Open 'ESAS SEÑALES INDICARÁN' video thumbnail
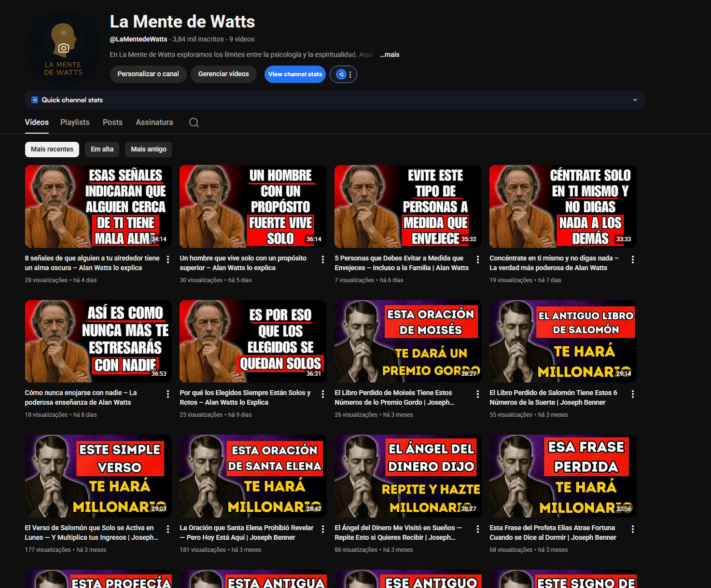 pos(98,206)
